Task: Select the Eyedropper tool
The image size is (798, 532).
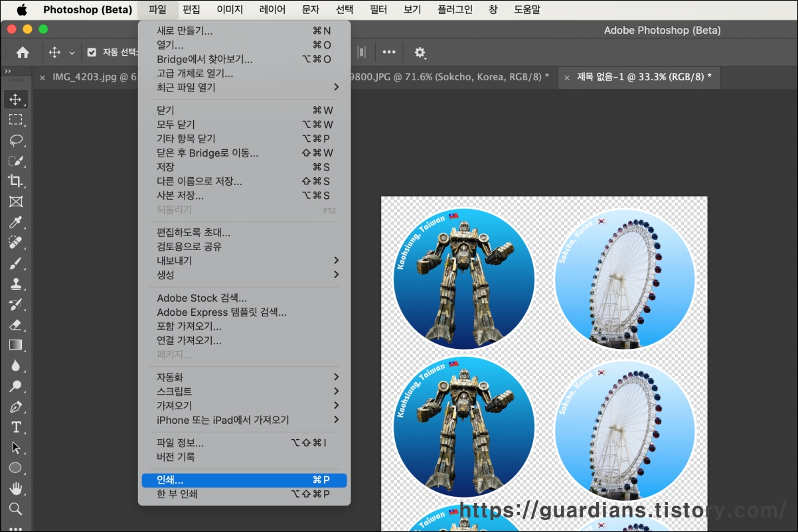Action: click(15, 222)
